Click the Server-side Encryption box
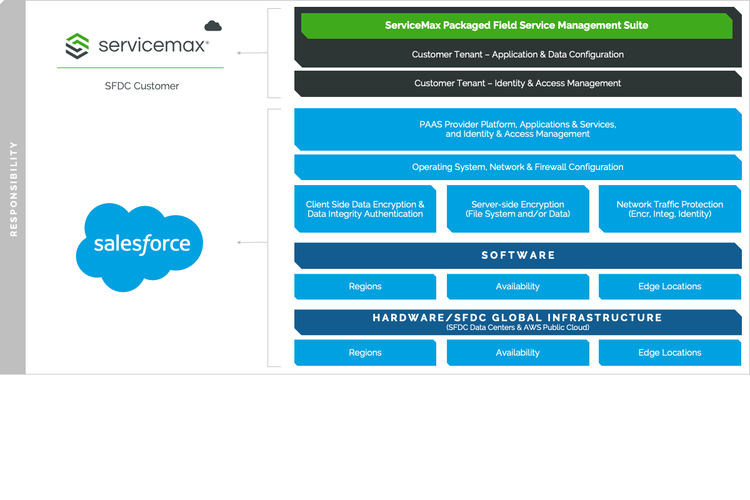The height and width of the screenshot is (500, 750). [x=517, y=209]
